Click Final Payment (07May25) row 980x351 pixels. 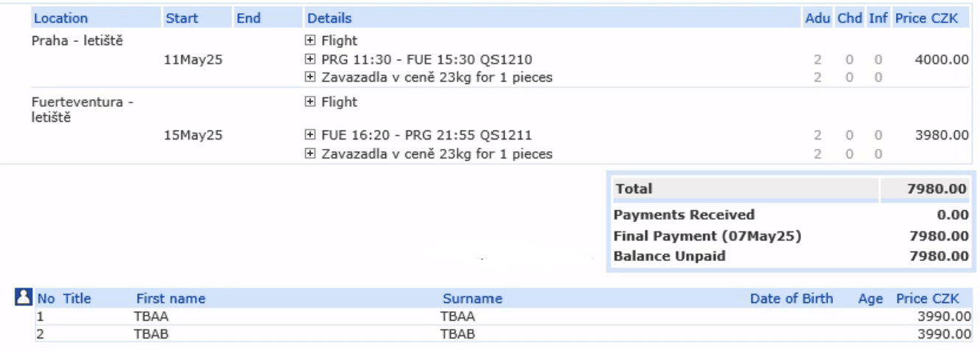point(791,236)
